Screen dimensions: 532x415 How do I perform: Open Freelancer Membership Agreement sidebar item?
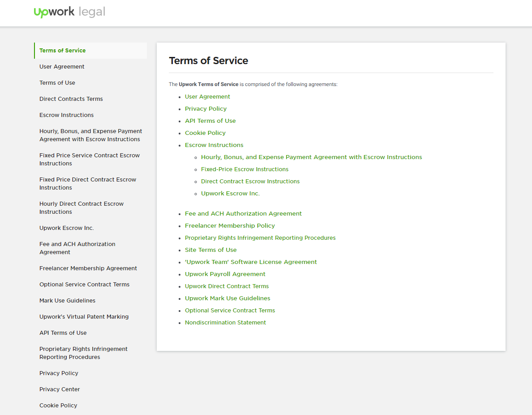coord(88,268)
